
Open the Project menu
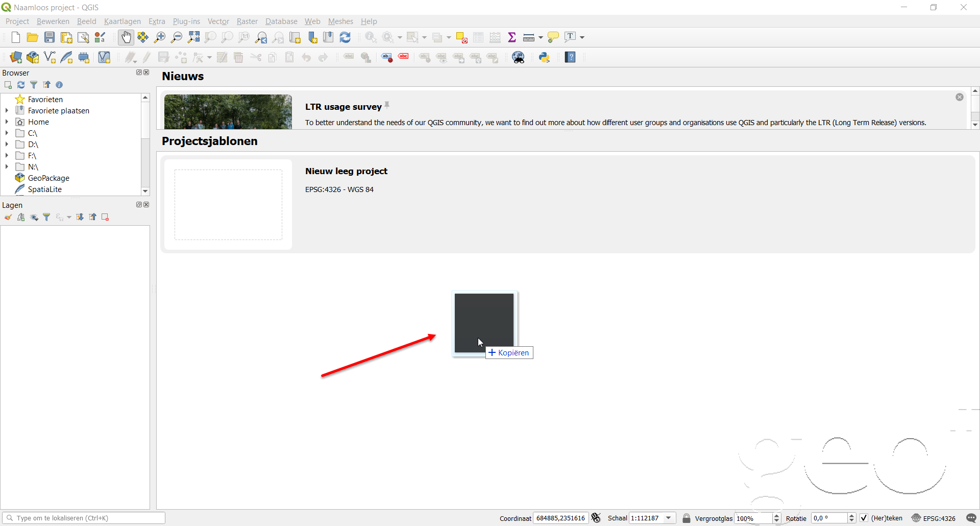17,21
